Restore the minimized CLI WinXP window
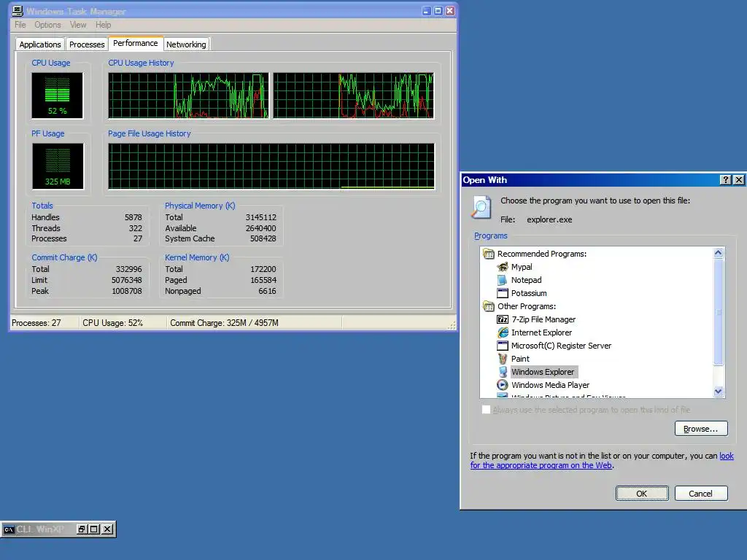Image resolution: width=747 pixels, height=560 pixels. 82,529
